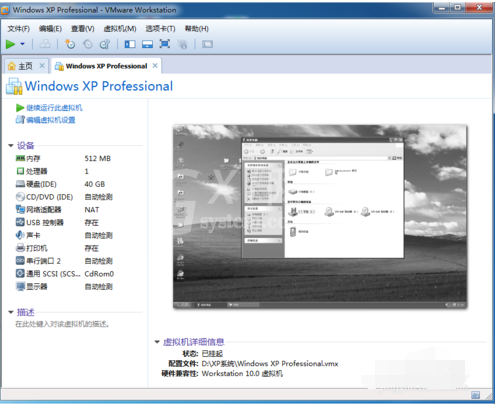Open the snapshot manager icon
The width and height of the screenshot is (495, 405).
point(105,44)
